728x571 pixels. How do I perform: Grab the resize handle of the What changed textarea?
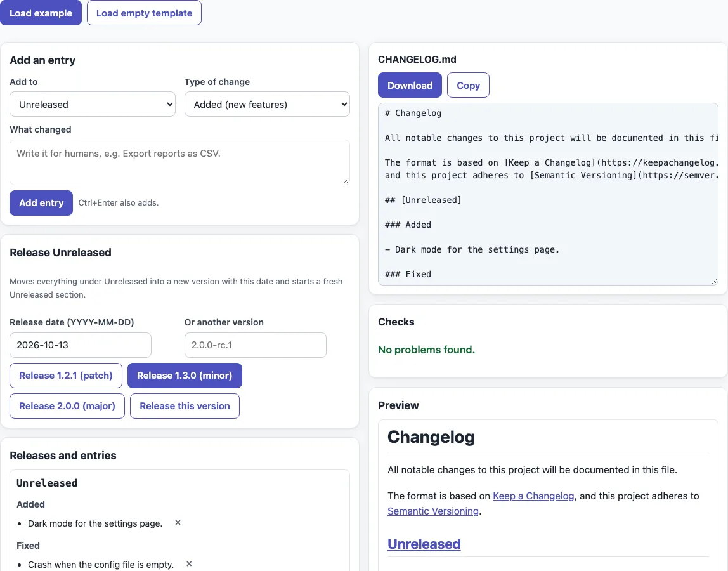coord(346,181)
